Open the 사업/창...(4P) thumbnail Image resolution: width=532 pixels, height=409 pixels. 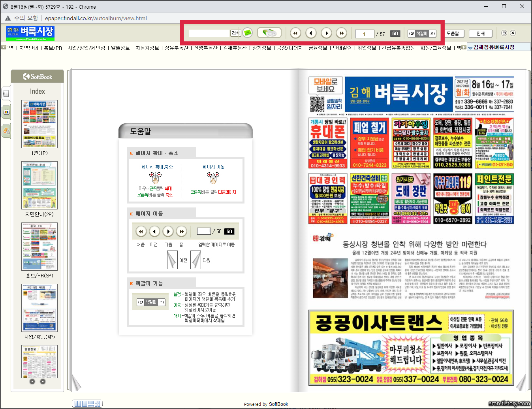pyautogui.click(x=39, y=308)
